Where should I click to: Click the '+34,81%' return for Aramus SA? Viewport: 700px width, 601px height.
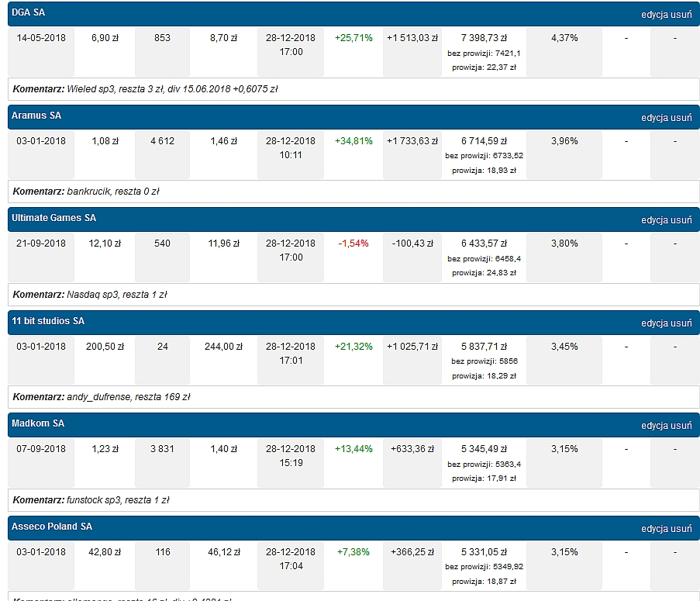[x=353, y=141]
